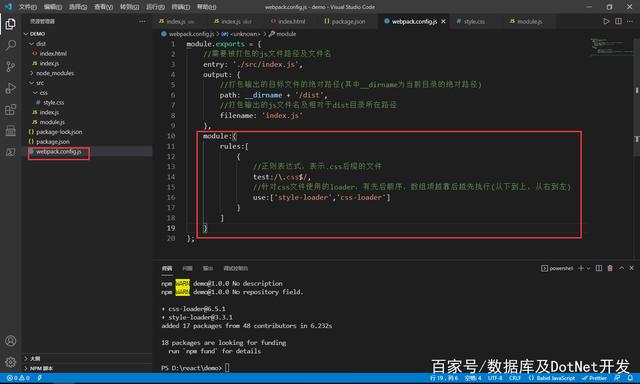The height and width of the screenshot is (384, 640).
Task: Open the Edit menu
Action: coord(53,7)
